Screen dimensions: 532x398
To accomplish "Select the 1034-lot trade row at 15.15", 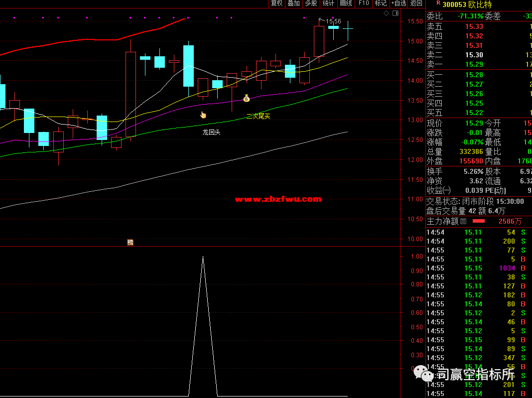I will point(478,268).
